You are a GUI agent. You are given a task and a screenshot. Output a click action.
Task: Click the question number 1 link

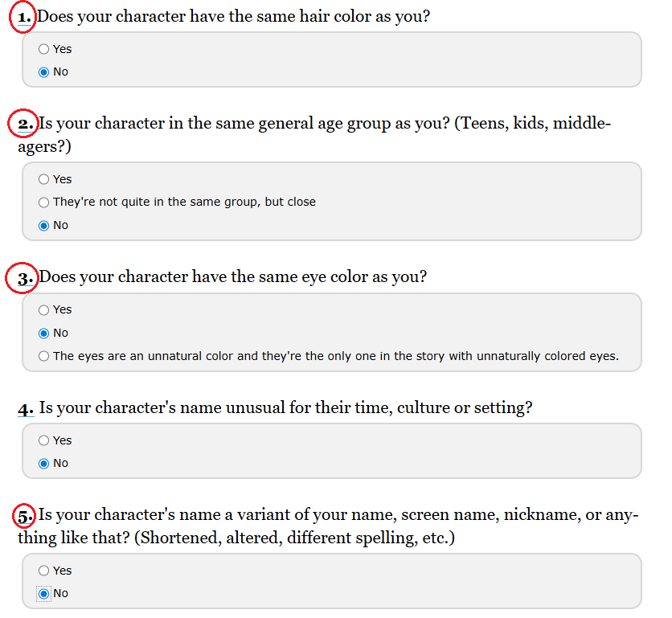(x=25, y=16)
